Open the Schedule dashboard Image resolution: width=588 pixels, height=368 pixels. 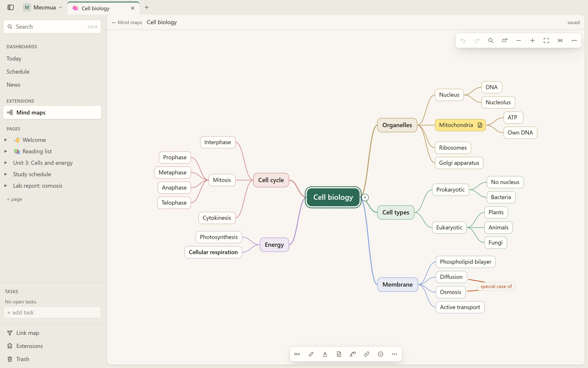(x=18, y=72)
